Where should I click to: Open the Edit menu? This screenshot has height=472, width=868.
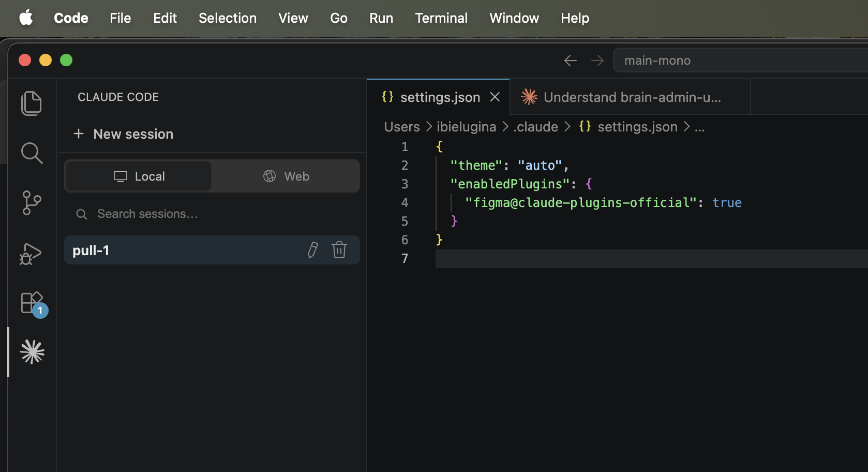pos(165,18)
